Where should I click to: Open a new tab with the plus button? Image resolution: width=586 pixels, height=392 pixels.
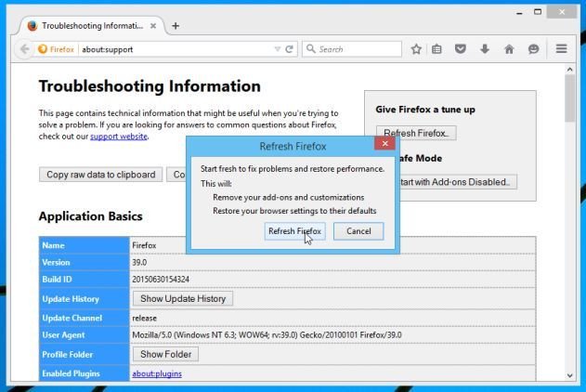(x=176, y=25)
